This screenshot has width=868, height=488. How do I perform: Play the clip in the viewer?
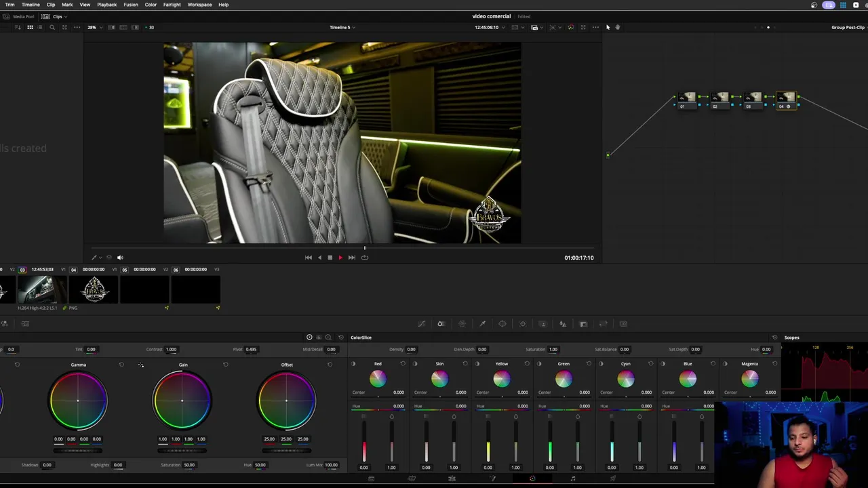[340, 258]
